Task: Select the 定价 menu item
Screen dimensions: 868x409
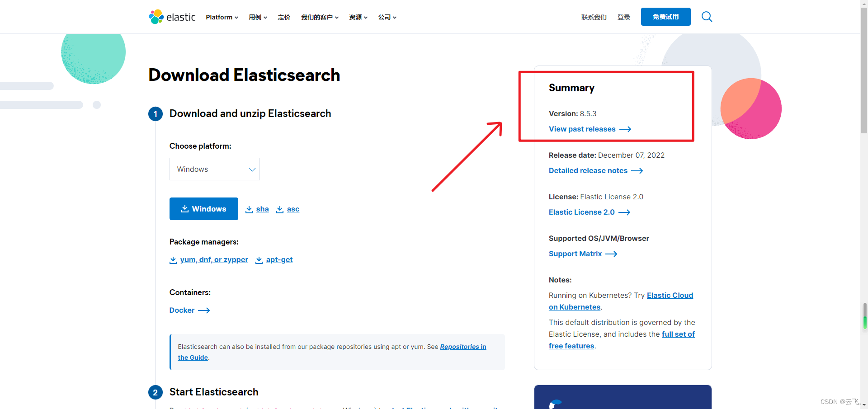Action: (x=284, y=17)
